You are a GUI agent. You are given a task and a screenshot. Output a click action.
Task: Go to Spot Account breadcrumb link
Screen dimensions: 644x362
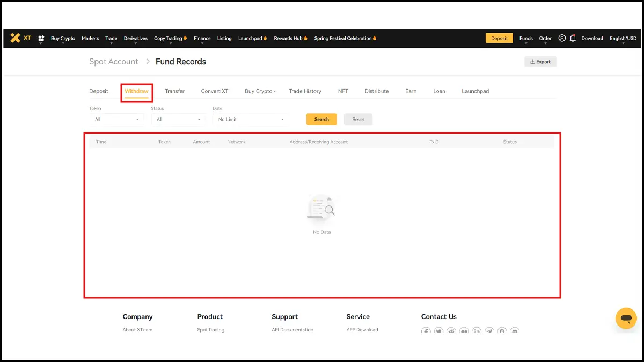(114, 62)
